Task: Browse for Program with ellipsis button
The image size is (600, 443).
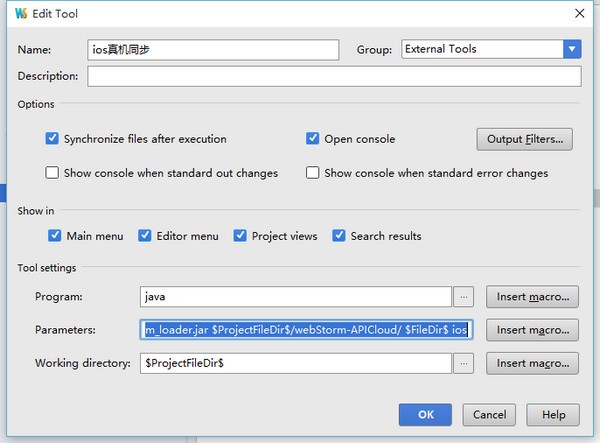Action: point(463,296)
